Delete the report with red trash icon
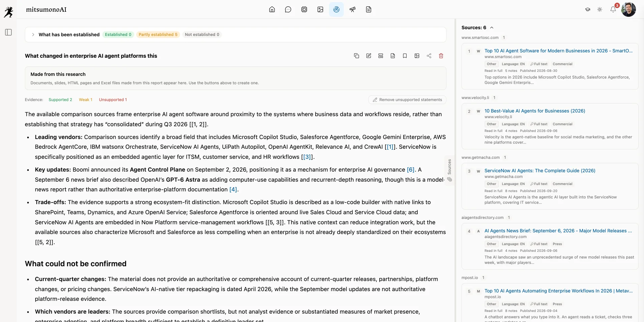 pos(441,56)
